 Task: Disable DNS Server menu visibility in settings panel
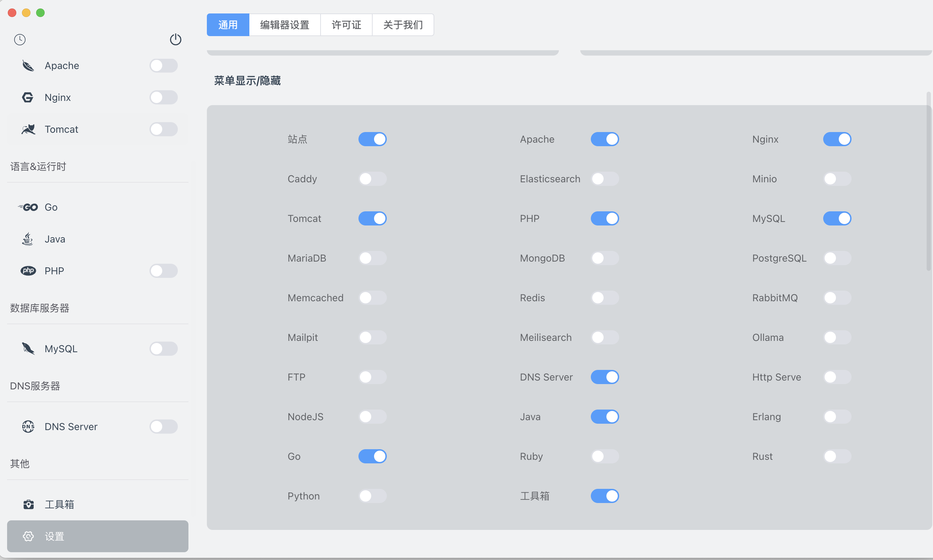[x=605, y=377]
